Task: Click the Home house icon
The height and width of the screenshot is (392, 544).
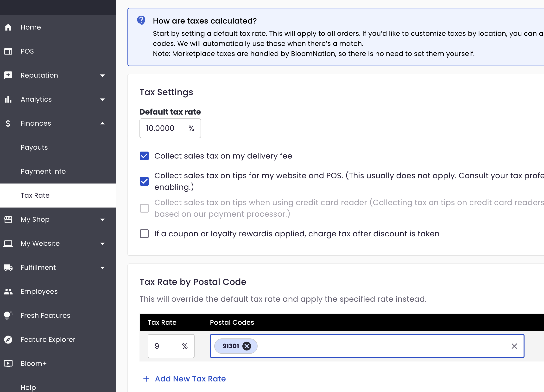Action: [8, 27]
